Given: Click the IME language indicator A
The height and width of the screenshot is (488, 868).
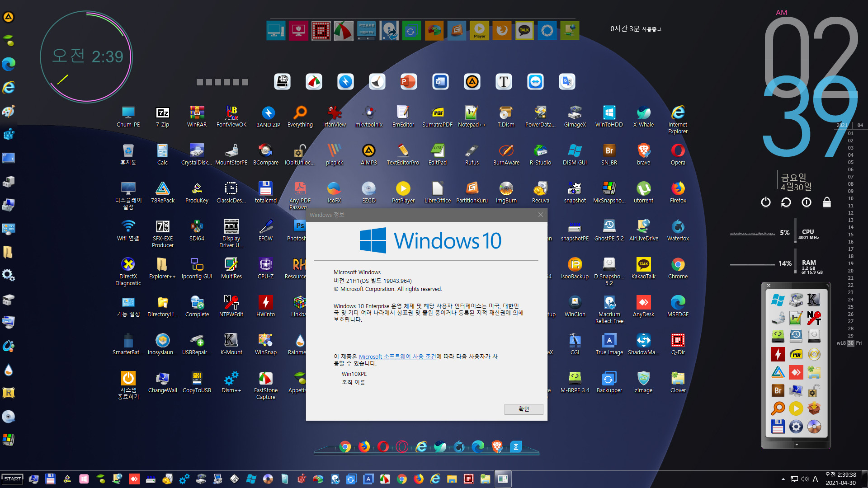Looking at the screenshot, I should 816,479.
